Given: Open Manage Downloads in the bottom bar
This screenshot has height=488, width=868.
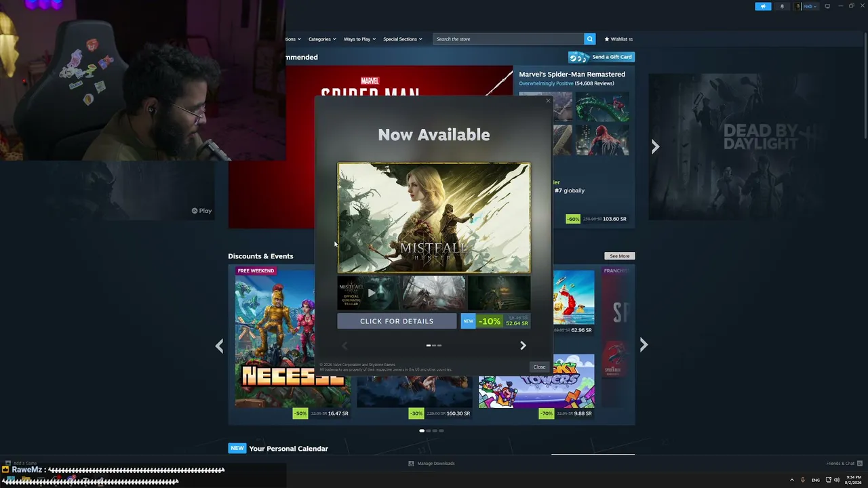Looking at the screenshot, I should coord(431,464).
